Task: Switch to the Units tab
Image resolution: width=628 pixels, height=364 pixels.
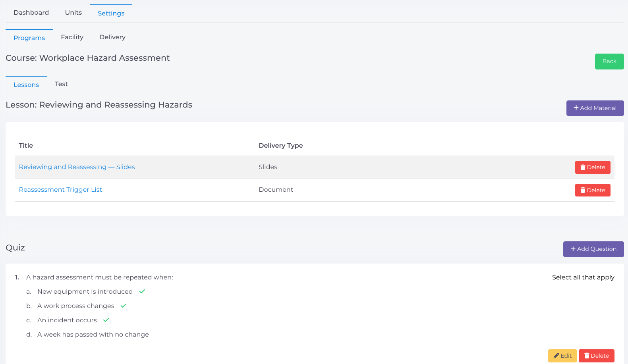Action: [x=73, y=13]
